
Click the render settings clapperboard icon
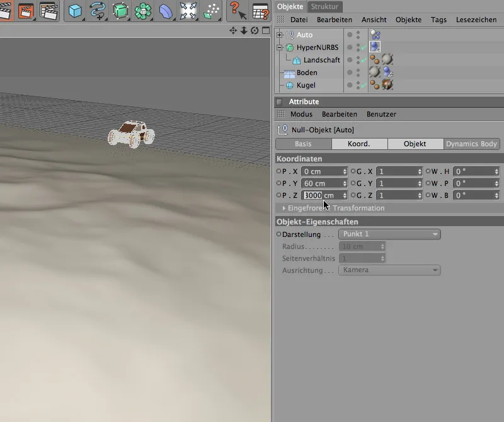49,11
